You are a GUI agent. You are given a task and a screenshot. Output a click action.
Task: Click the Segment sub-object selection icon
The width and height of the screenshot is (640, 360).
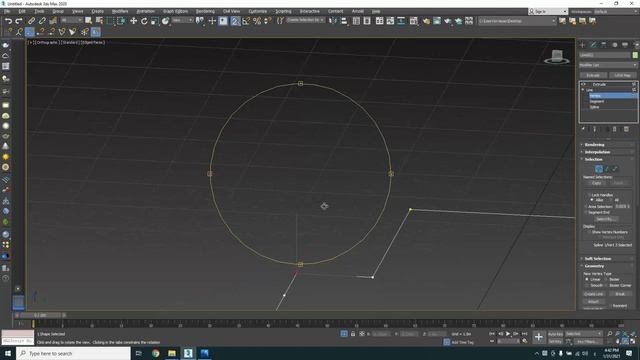[607, 169]
